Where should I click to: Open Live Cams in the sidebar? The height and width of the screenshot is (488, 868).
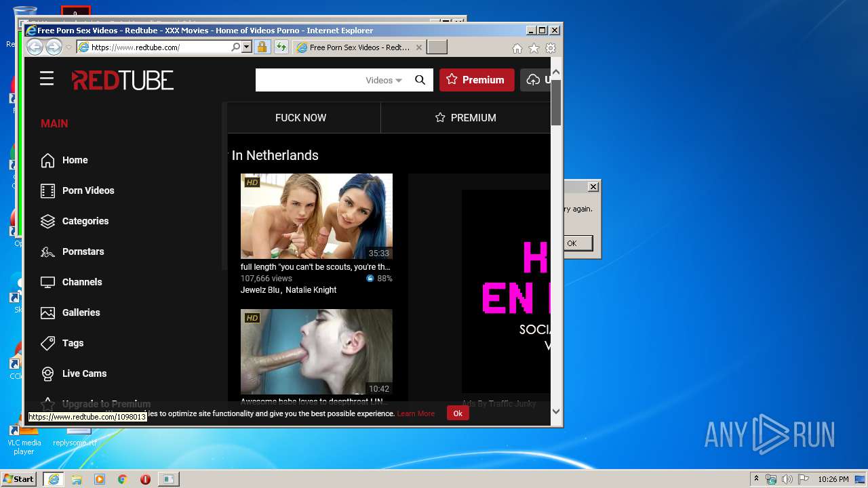pos(84,373)
